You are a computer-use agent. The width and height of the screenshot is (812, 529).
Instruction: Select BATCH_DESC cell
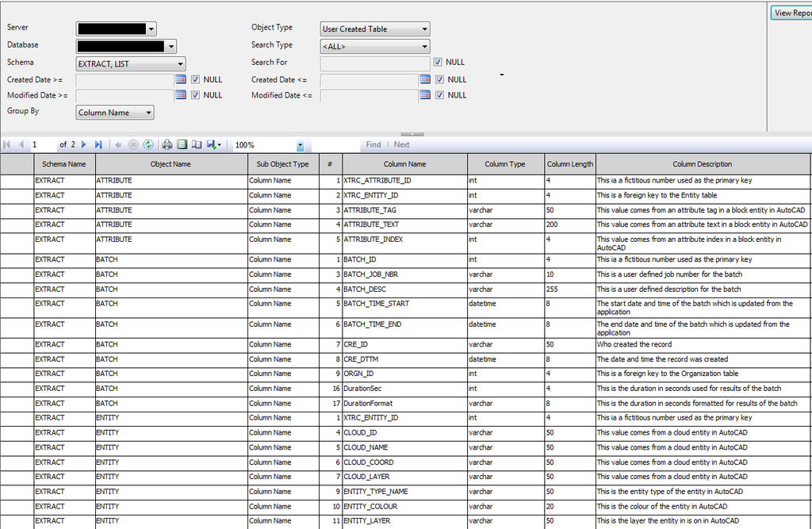404,289
